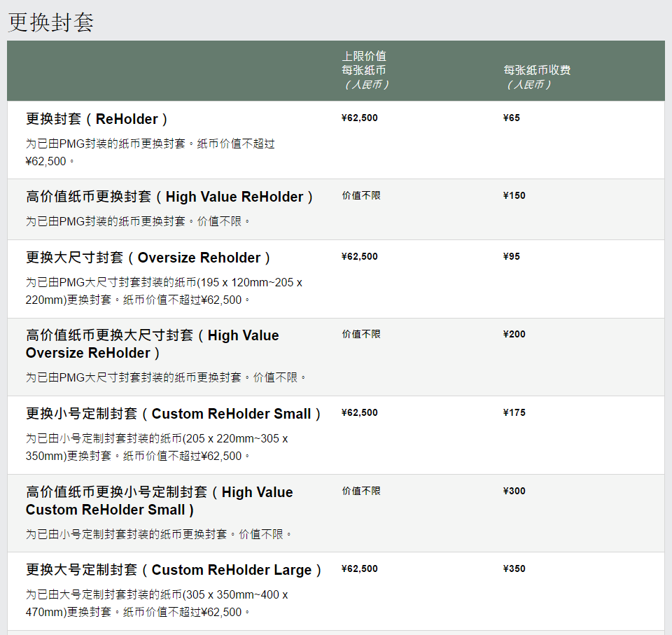Select the Custom ReHolder Large heading
672x635 pixels.
[173, 570]
